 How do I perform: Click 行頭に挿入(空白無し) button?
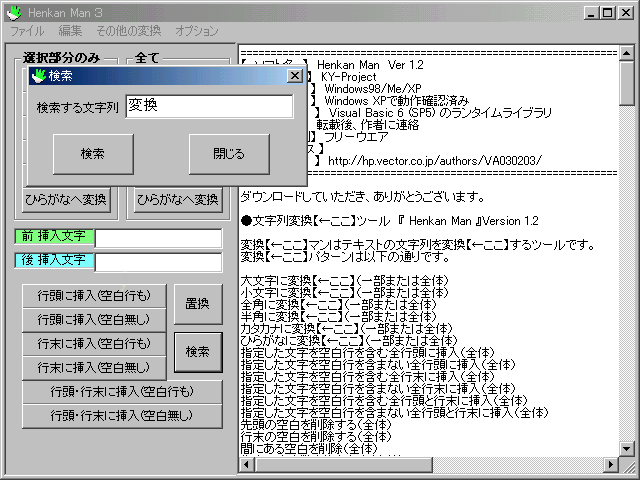(x=94, y=320)
